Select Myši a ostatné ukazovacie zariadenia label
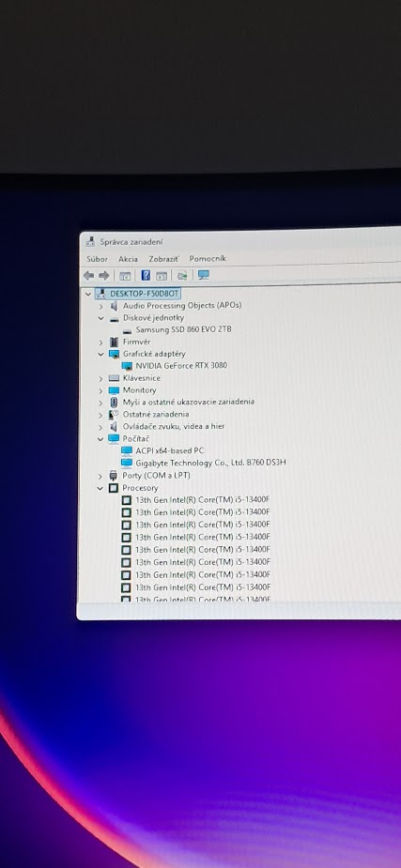The height and width of the screenshot is (868, 401). point(189,402)
